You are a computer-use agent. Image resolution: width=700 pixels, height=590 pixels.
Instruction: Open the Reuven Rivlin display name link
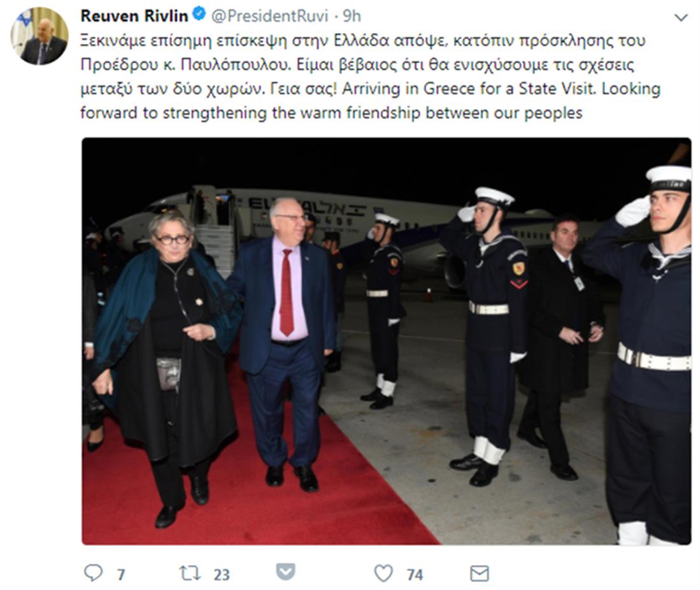click(134, 16)
